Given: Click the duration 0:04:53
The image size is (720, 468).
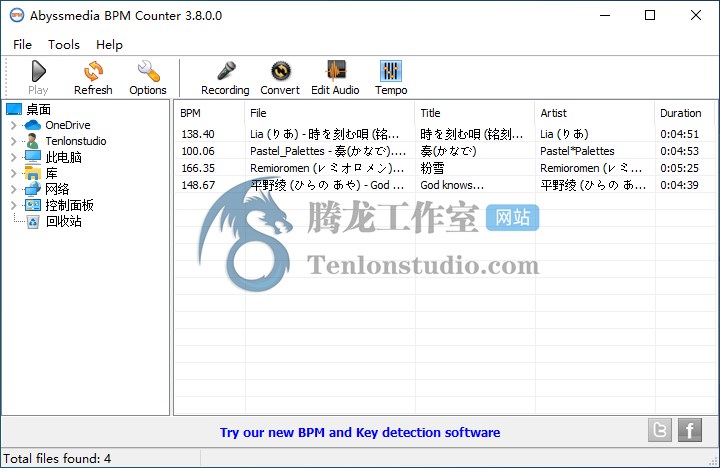Looking at the screenshot, I should (680, 151).
